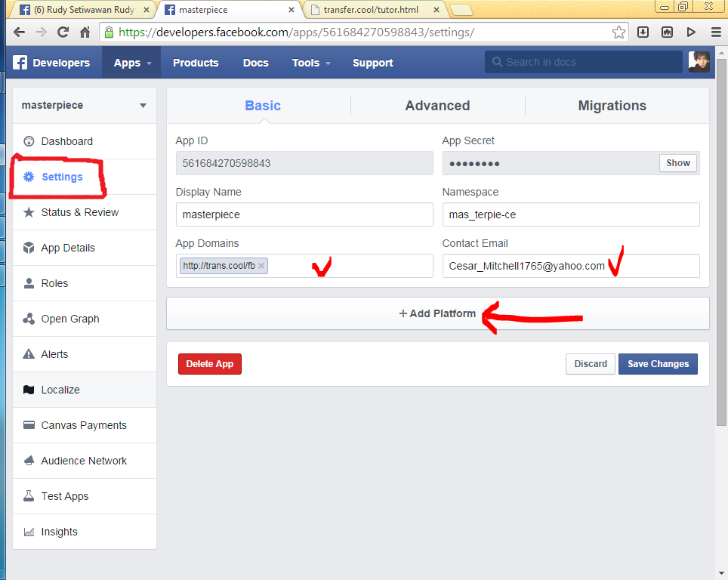Viewport: 728px width, 580px height.
Task: Show the App Secret
Action: [x=678, y=163]
